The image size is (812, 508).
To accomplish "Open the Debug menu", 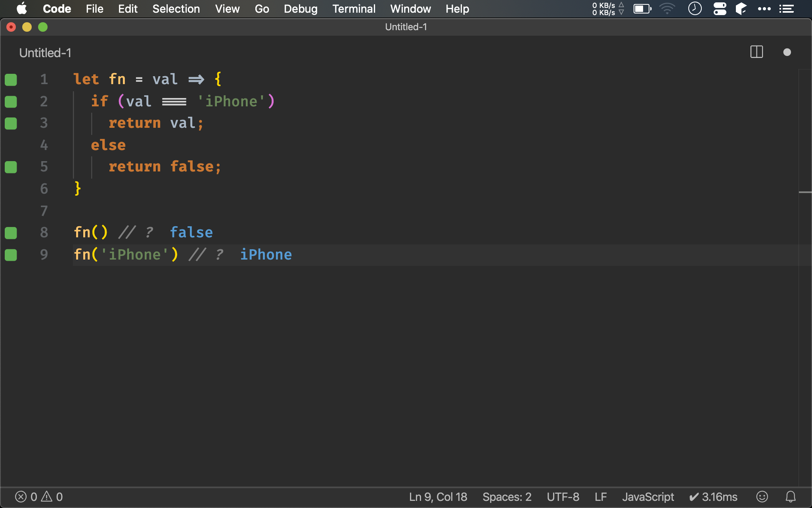I will (301, 9).
